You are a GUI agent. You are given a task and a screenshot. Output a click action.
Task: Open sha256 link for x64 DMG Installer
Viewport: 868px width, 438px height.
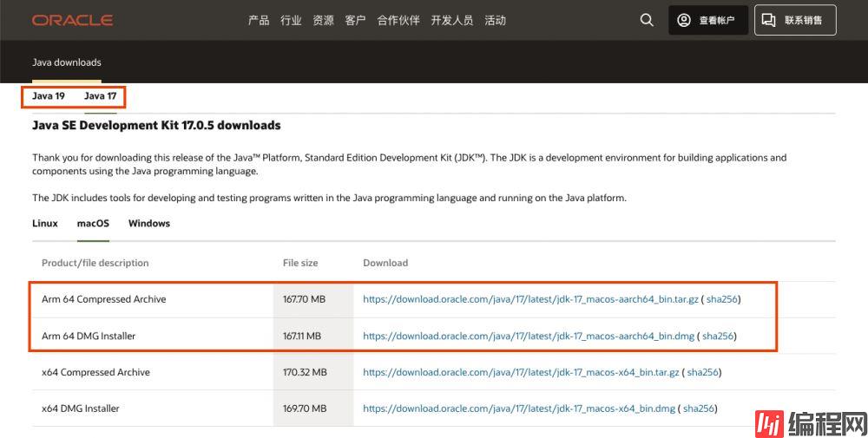pyautogui.click(x=698, y=409)
